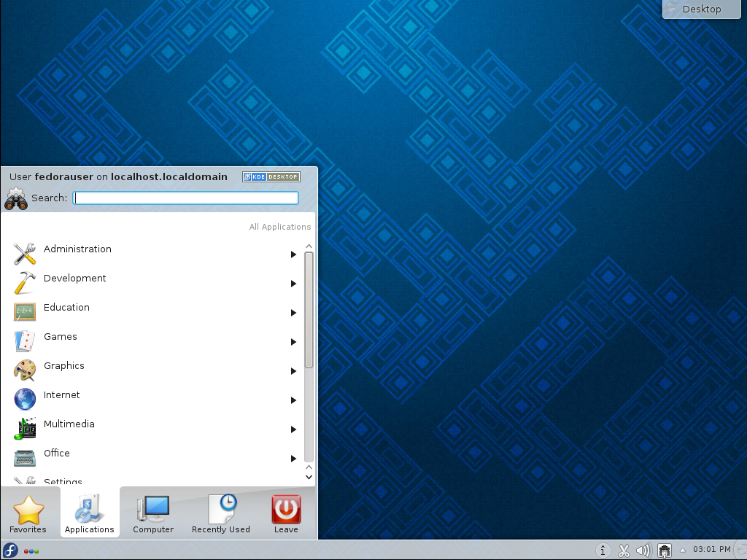
Task: Open the Desktop toolbox button
Action: [x=702, y=9]
